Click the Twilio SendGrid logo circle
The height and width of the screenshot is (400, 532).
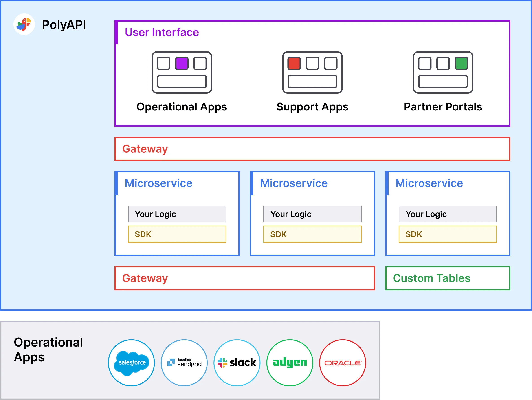coord(184,363)
